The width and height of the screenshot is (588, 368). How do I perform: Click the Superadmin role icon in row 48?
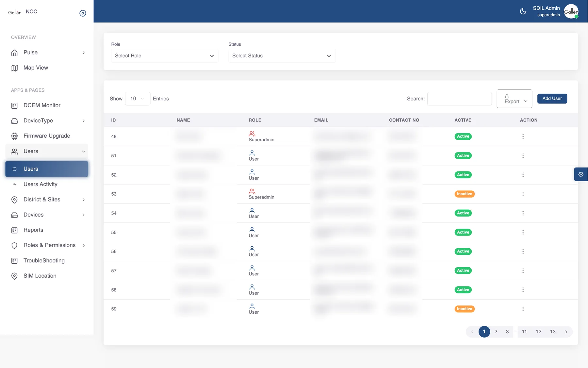[252, 134]
